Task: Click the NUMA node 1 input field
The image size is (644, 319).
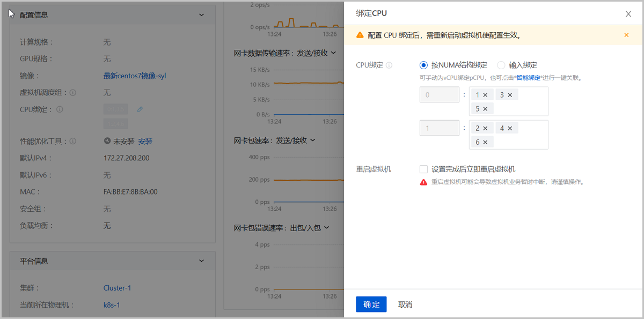Action: coord(440,128)
